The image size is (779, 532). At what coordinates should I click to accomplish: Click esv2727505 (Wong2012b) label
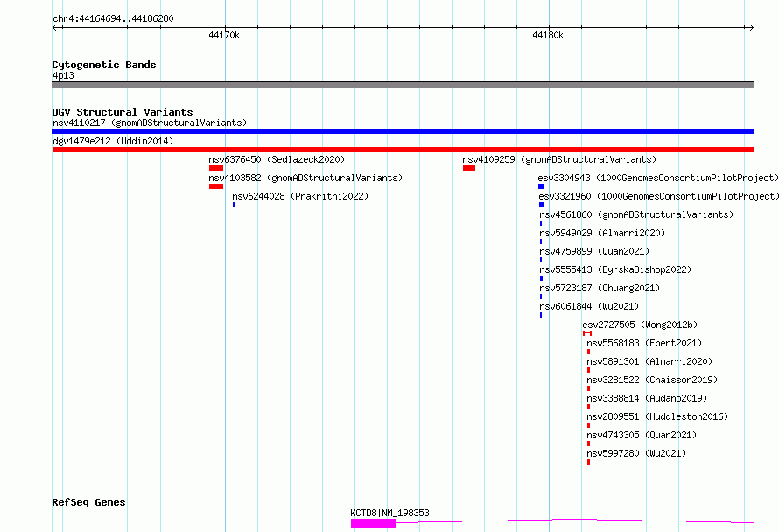click(x=640, y=325)
